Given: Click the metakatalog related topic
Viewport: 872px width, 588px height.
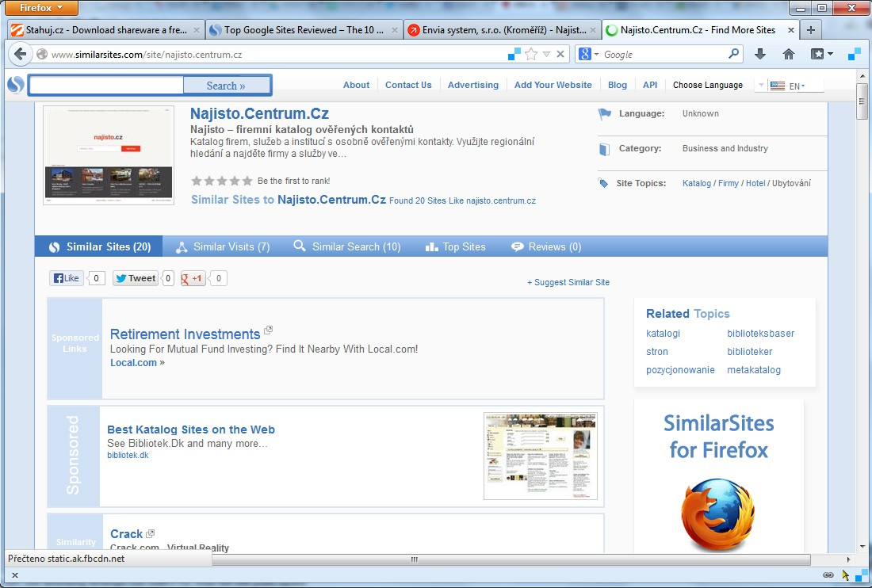Looking at the screenshot, I should coord(754,370).
